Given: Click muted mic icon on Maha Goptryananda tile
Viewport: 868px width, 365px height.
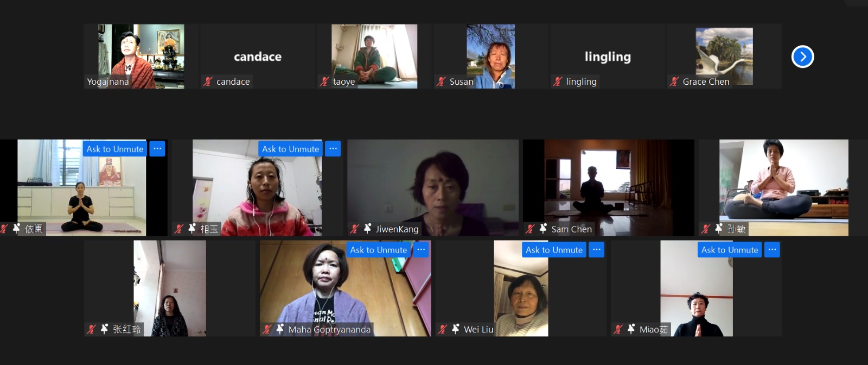Looking at the screenshot, I should point(267,329).
